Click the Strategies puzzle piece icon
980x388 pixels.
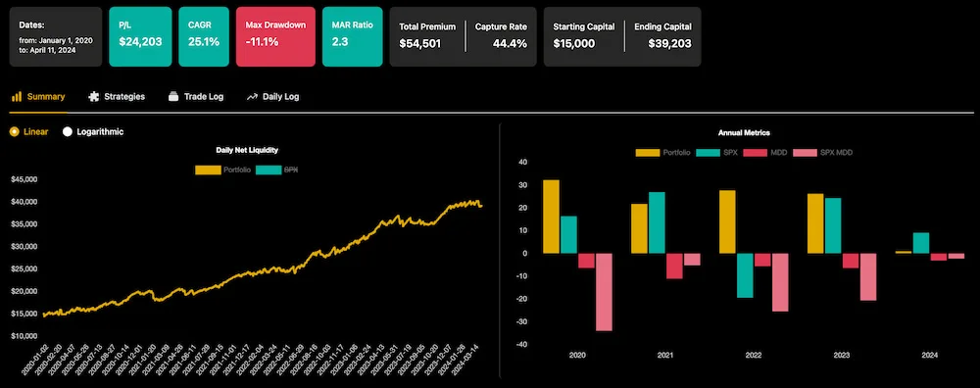click(94, 97)
